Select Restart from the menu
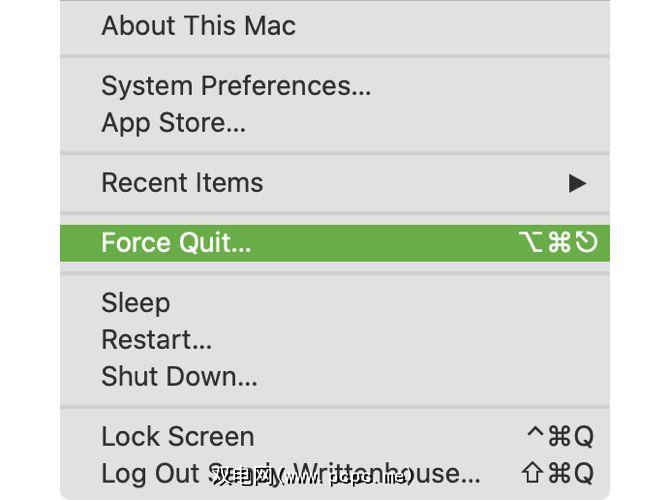Image resolution: width=670 pixels, height=500 pixels. 156,339
